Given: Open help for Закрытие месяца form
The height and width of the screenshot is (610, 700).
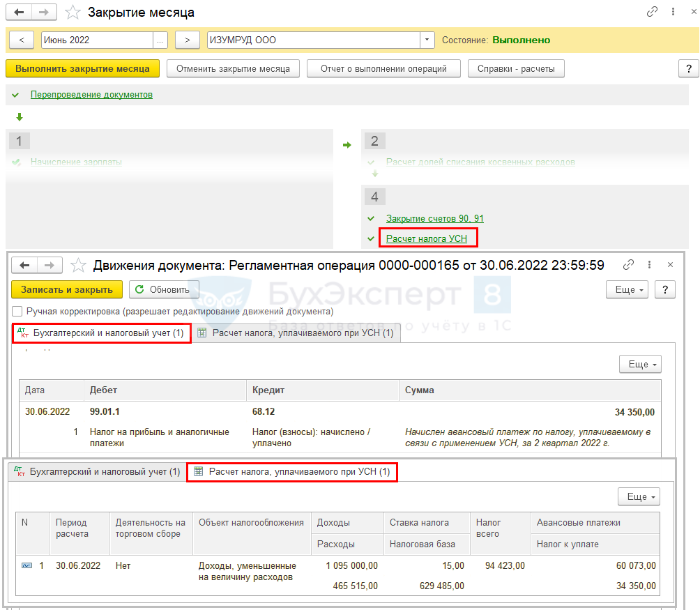Looking at the screenshot, I should [689, 69].
